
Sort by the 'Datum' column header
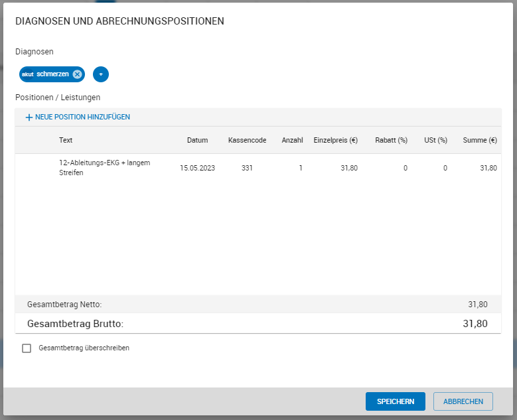click(197, 140)
